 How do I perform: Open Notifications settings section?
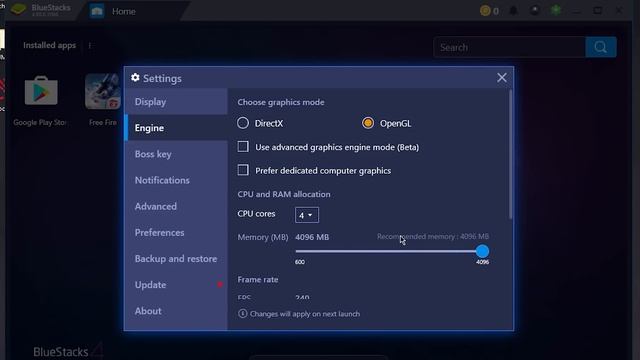click(x=176, y=180)
